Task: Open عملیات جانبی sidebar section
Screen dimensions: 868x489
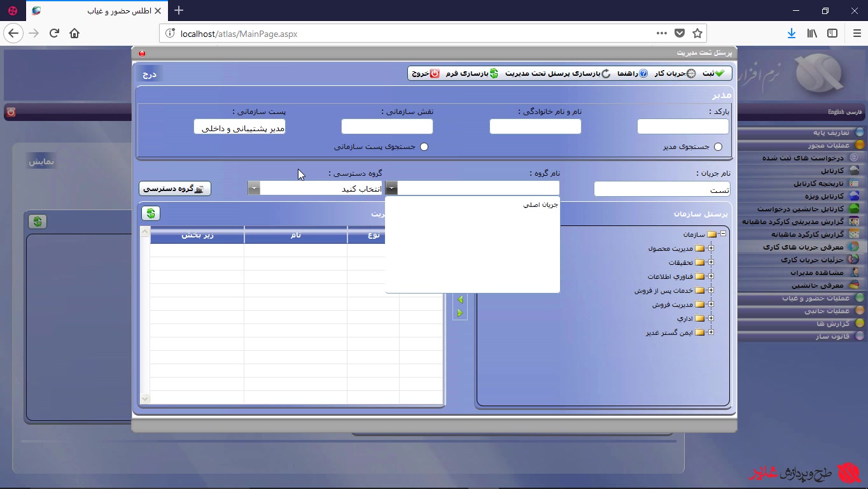Action: point(835,311)
